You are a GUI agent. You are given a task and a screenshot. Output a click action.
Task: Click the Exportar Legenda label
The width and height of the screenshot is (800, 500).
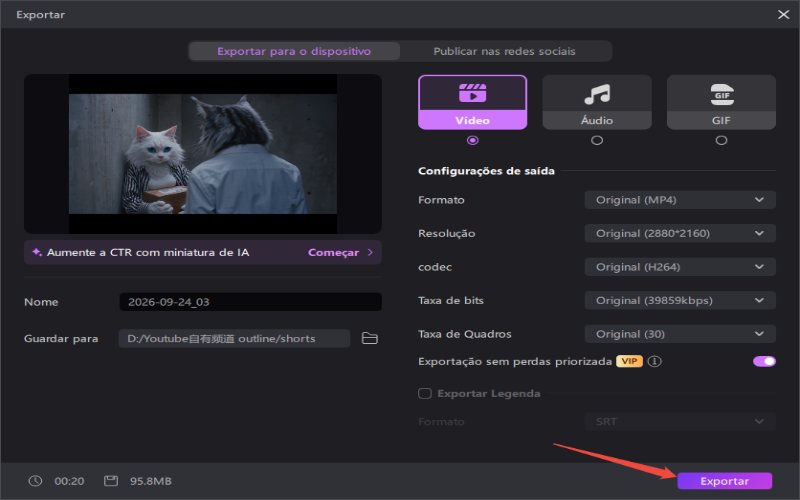489,393
